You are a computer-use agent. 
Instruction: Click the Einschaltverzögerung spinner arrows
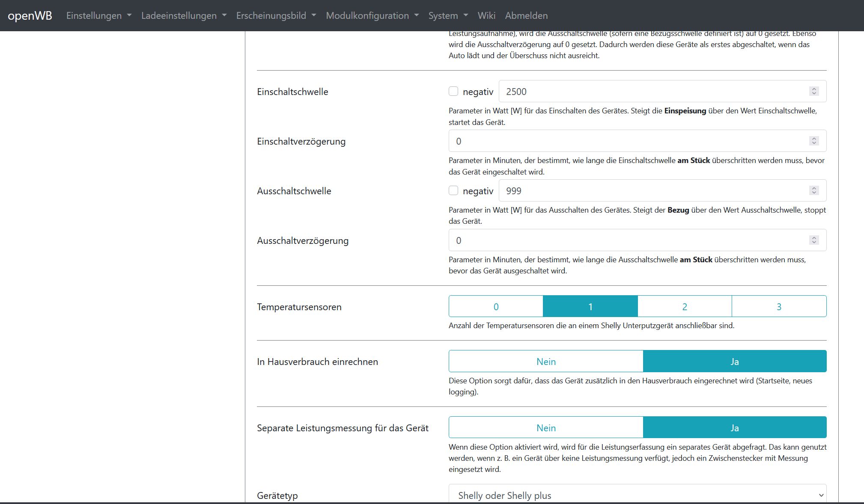[x=814, y=141]
